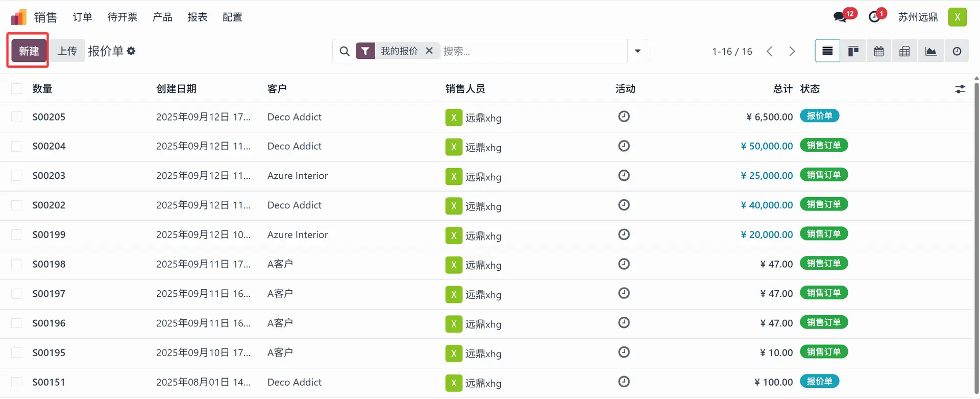Click the 新建 button
980x399 pixels.
pos(29,51)
